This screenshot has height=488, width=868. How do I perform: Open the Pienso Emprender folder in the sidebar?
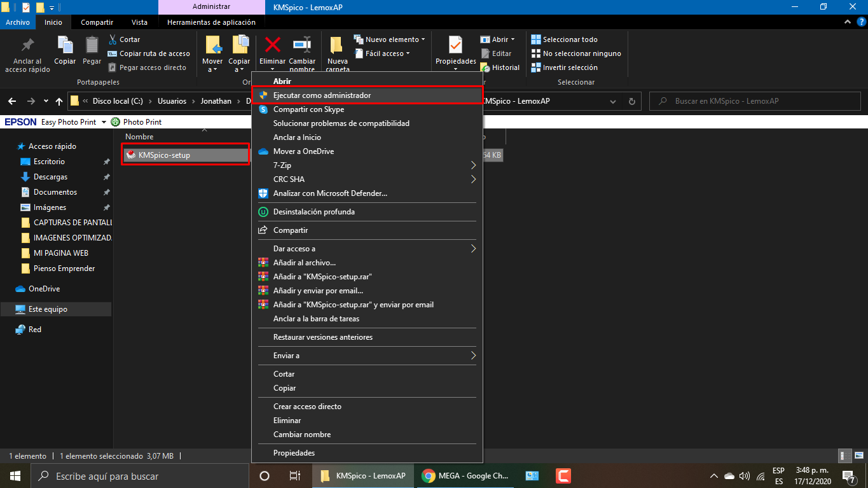(x=64, y=268)
